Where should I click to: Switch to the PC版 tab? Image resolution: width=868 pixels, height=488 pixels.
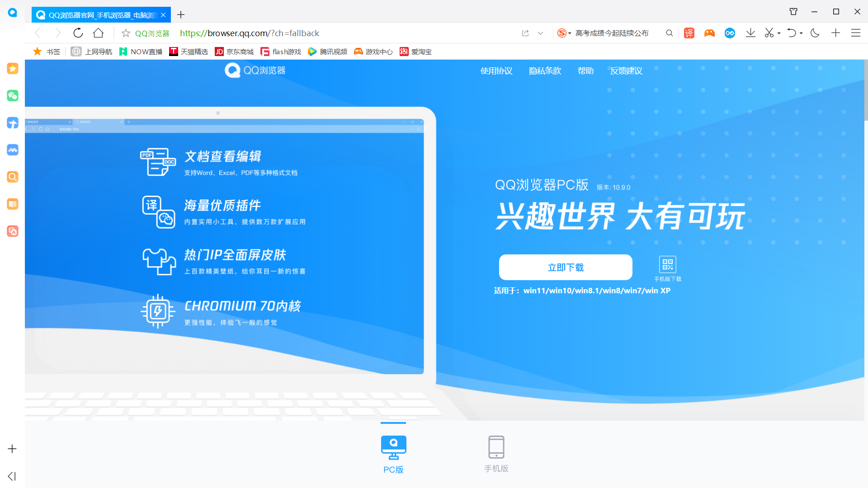click(393, 454)
